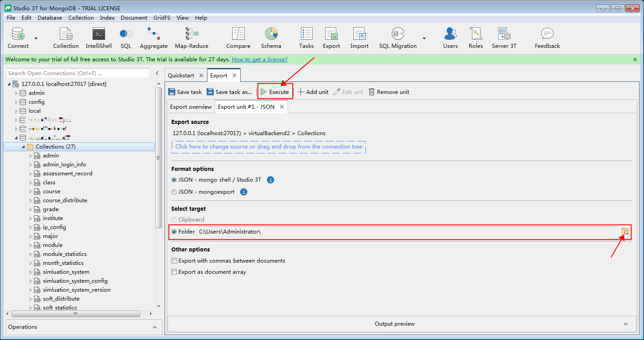Open the Database menu

click(x=50, y=18)
